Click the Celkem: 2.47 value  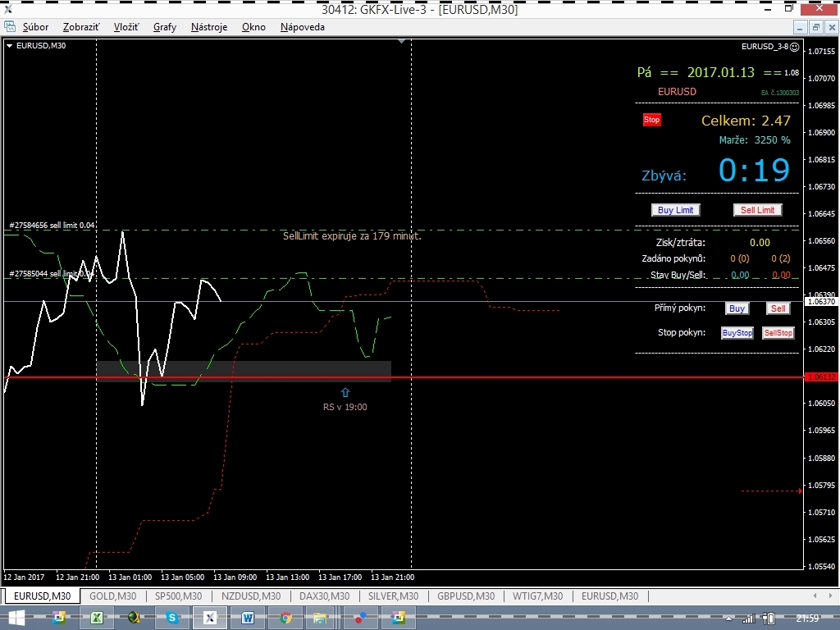click(746, 121)
